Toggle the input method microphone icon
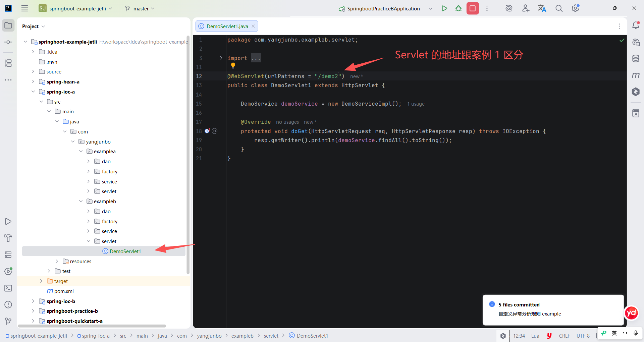The width and height of the screenshot is (644, 342). [636, 333]
